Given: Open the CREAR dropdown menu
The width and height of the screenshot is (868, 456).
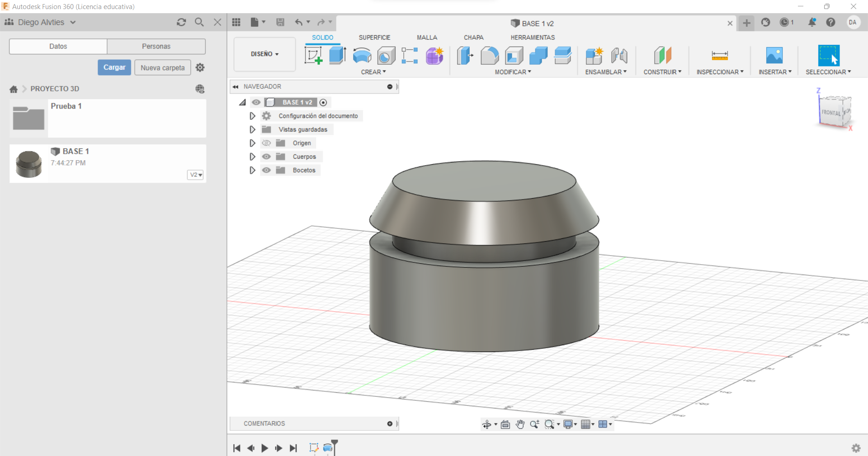Looking at the screenshot, I should click(373, 72).
